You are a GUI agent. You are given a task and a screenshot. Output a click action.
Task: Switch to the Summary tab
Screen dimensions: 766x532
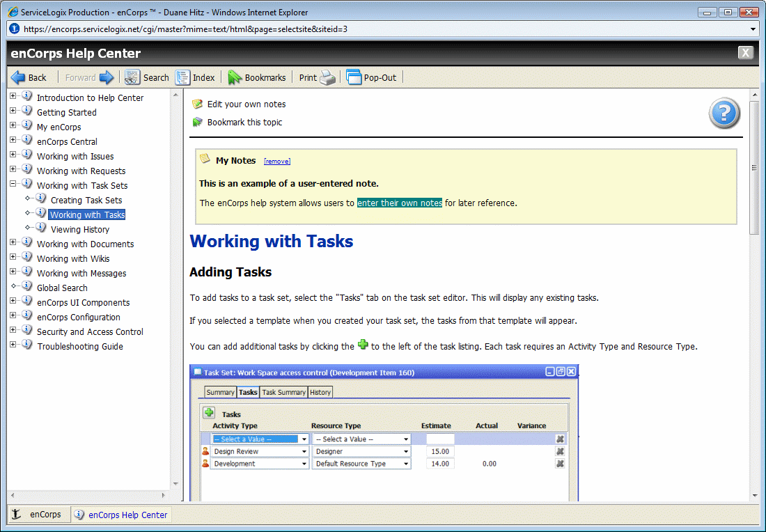[220, 392]
